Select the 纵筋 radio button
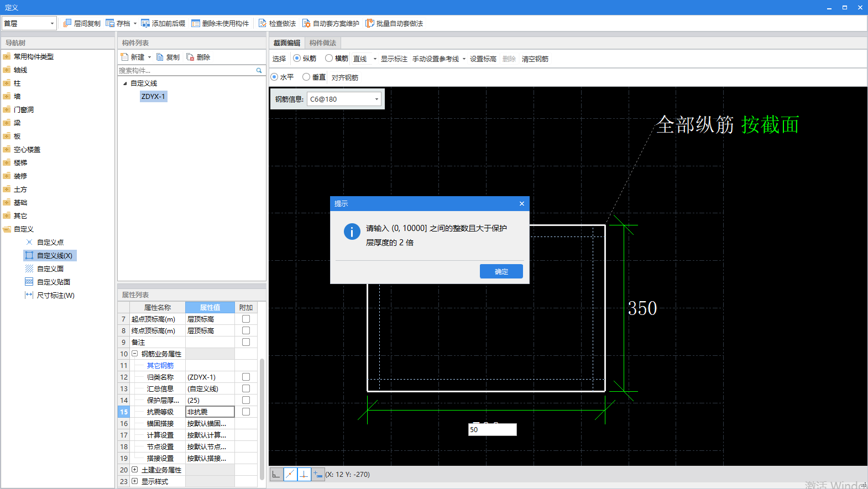Viewport: 868px width, 489px height. pyautogui.click(x=297, y=58)
